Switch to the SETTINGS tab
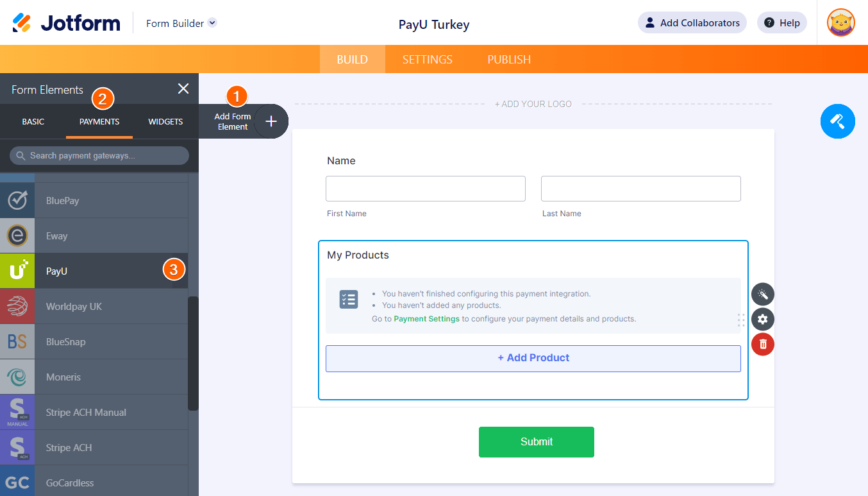 (428, 59)
